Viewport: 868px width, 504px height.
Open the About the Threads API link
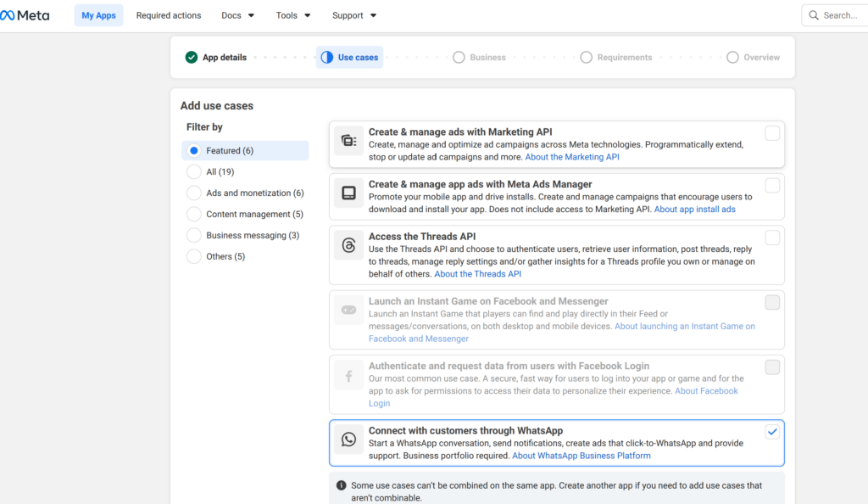pyautogui.click(x=478, y=274)
